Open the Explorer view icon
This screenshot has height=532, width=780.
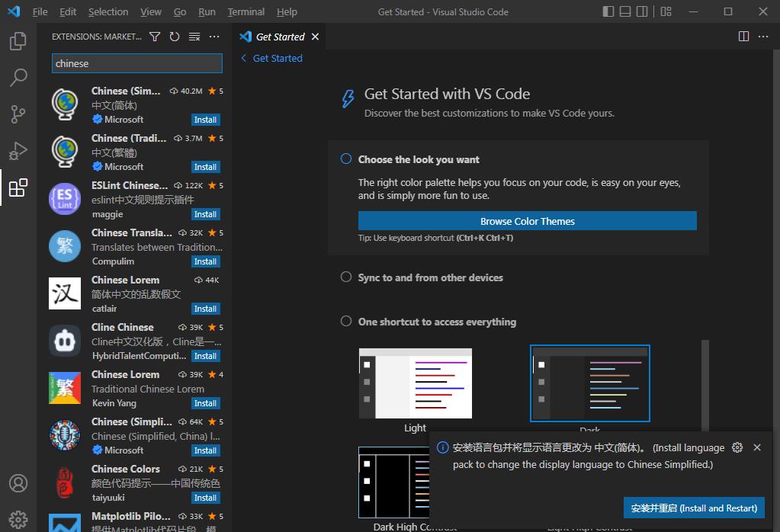18,41
